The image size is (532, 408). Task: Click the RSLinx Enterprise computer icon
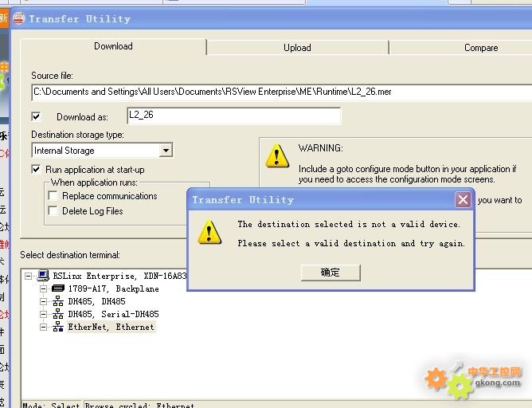click(x=43, y=276)
